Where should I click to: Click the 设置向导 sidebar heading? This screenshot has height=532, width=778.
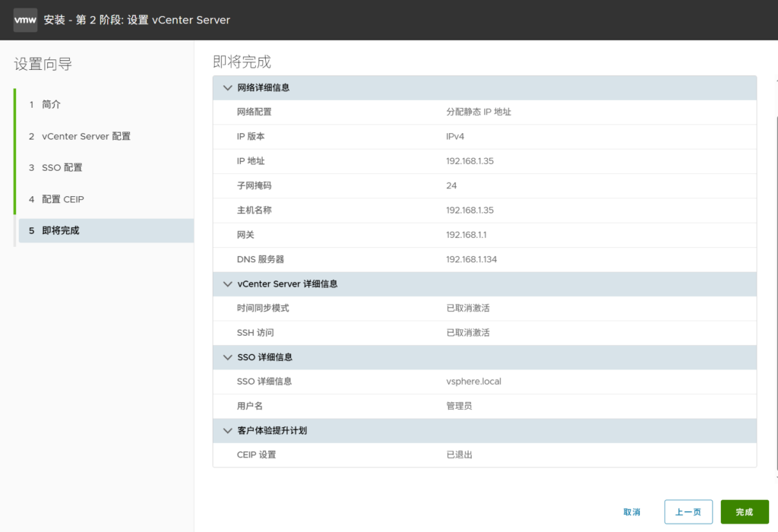coord(43,64)
